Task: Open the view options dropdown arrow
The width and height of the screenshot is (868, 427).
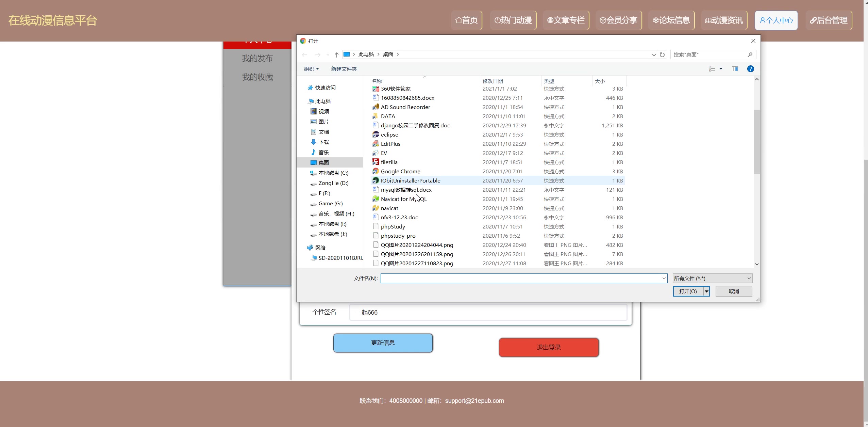Action: click(x=721, y=69)
